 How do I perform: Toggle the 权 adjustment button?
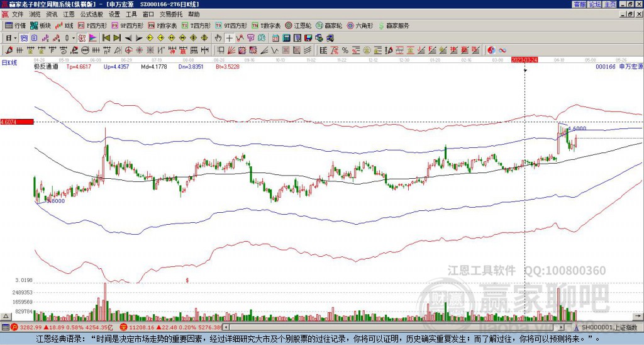[82, 38]
